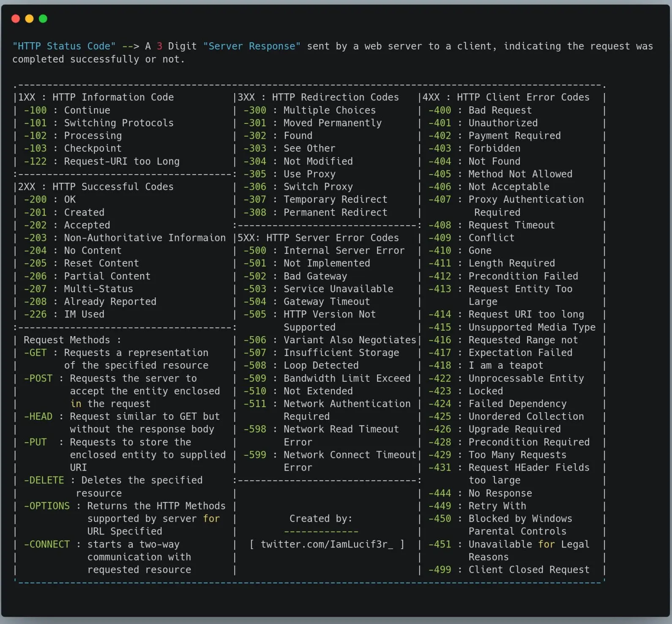Click the -DELETE request method label
The height and width of the screenshot is (624, 672).
point(44,481)
